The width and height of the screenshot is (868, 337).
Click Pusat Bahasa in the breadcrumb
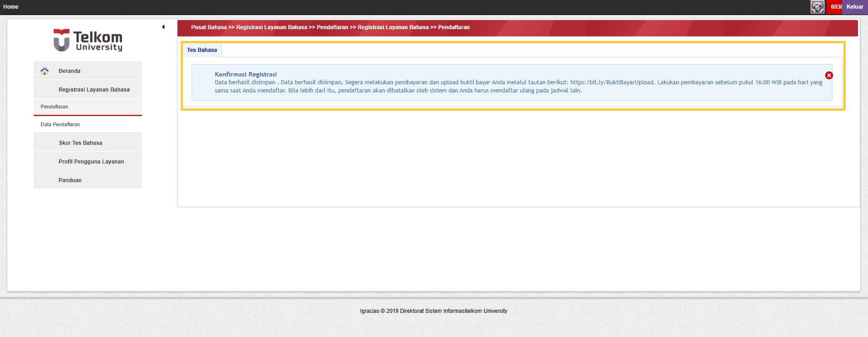(x=209, y=27)
